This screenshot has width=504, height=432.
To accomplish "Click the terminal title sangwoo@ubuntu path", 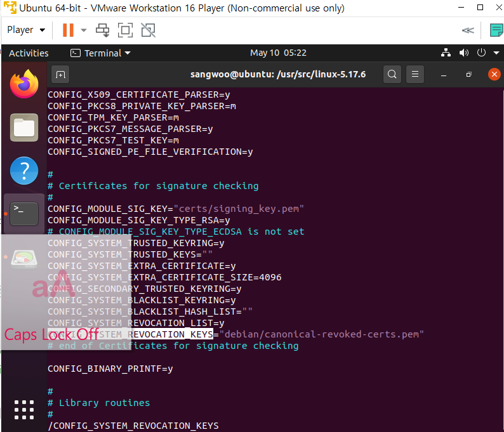I will click(278, 74).
